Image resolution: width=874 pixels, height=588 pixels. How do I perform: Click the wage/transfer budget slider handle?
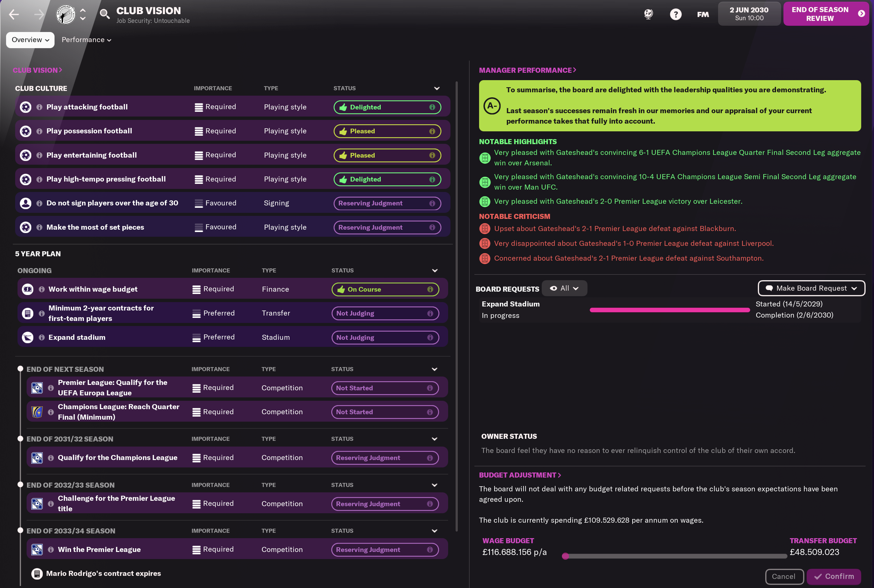[565, 556]
